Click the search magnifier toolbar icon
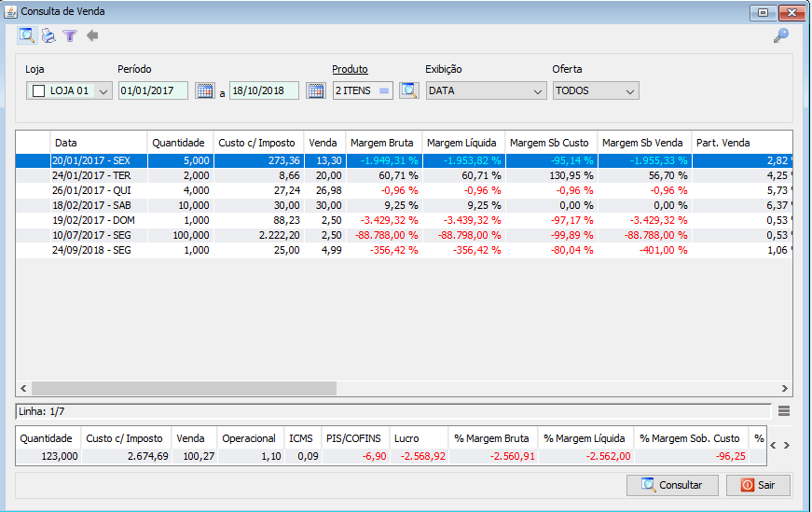The image size is (812, 512). pos(26,36)
